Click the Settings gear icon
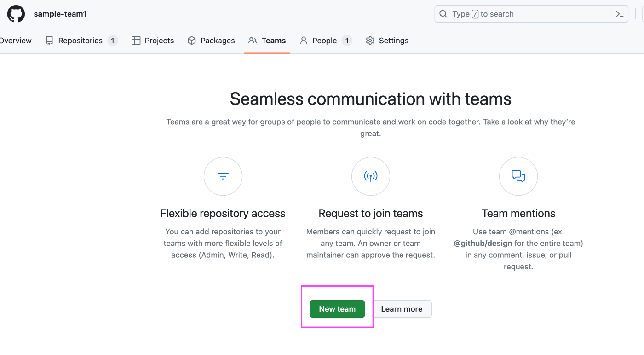This screenshot has height=355, width=644. coord(370,41)
